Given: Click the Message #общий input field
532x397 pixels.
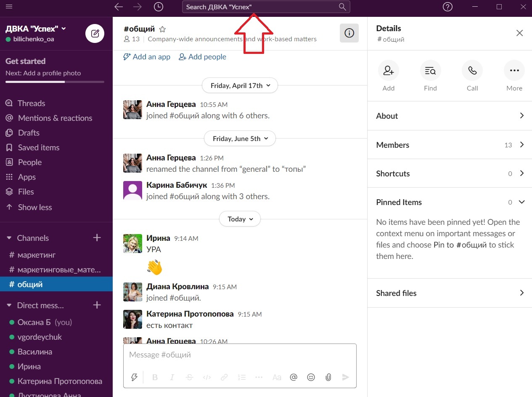Looking at the screenshot, I should (x=240, y=355).
